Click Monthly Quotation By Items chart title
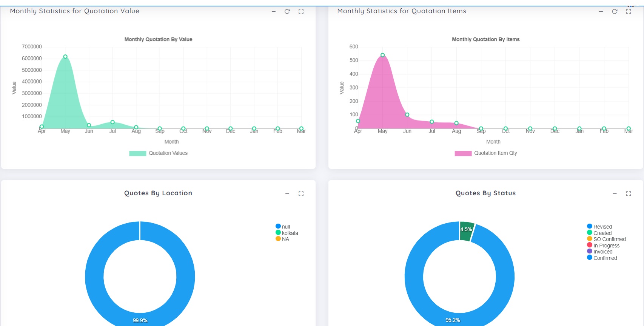644x326 pixels. (486, 39)
